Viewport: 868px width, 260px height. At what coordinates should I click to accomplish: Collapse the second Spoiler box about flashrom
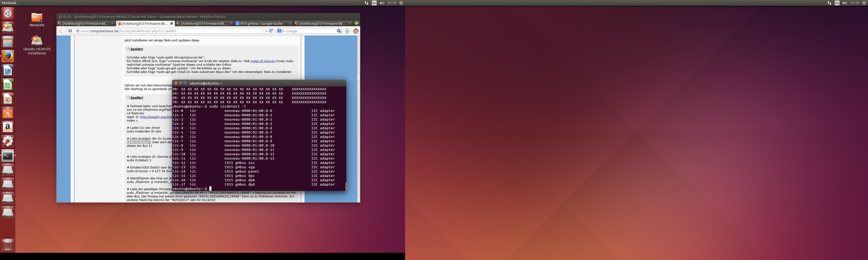click(x=128, y=97)
